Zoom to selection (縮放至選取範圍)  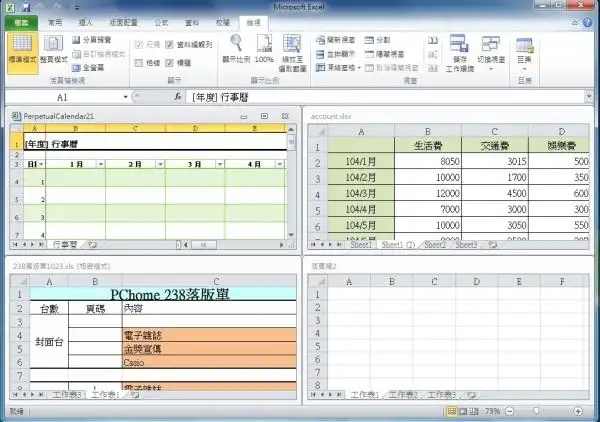tap(292, 53)
